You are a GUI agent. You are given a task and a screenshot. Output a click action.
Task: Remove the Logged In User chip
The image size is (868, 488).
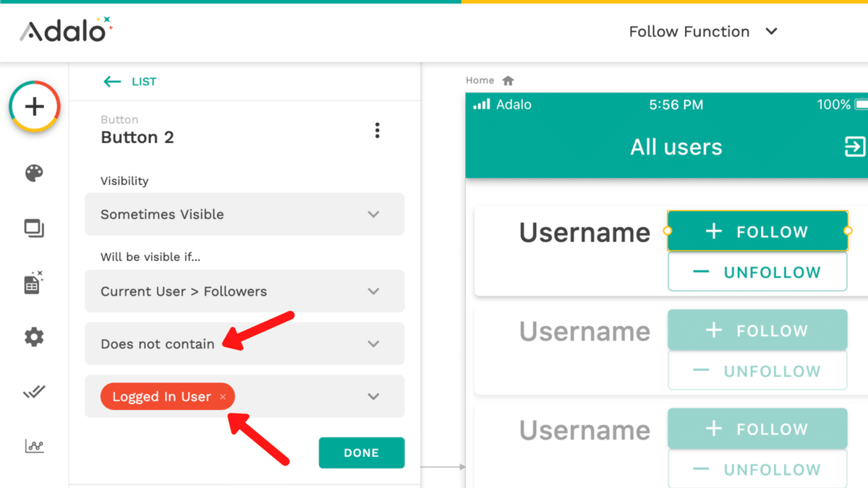point(223,397)
